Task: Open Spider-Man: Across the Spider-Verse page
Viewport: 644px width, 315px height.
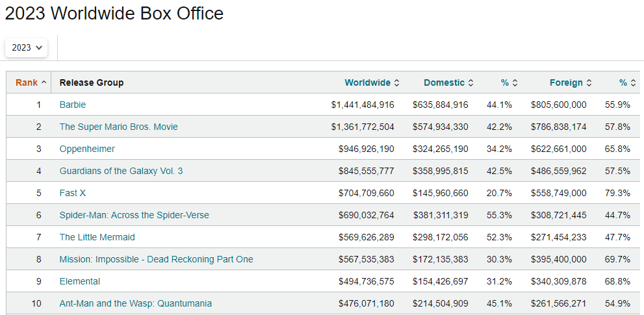Action: (134, 215)
